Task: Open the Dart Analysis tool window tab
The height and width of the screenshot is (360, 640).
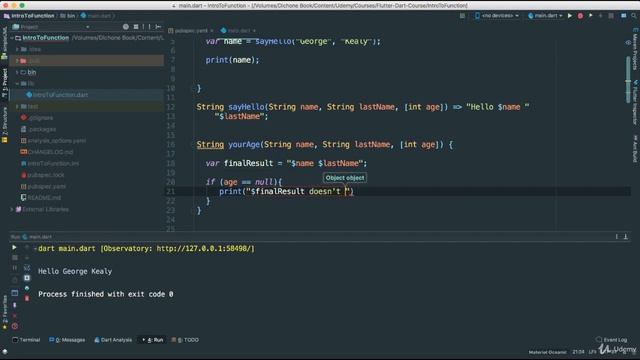Action: 113,340
